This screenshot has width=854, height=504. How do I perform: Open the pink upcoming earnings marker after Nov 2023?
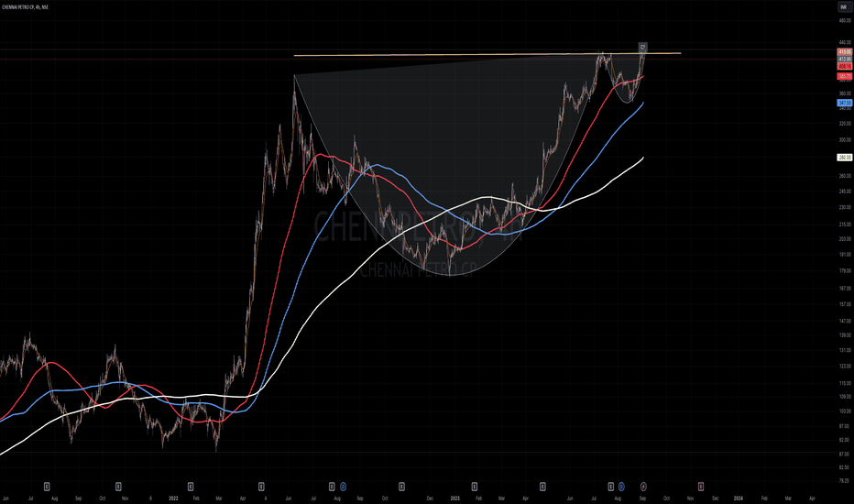point(701,487)
